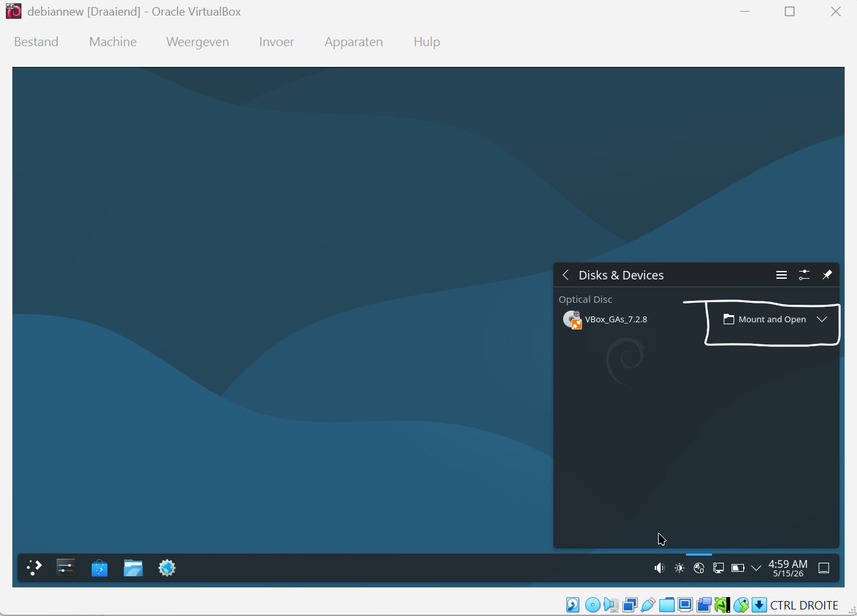Click the Peek at Desktop button

pos(824,568)
